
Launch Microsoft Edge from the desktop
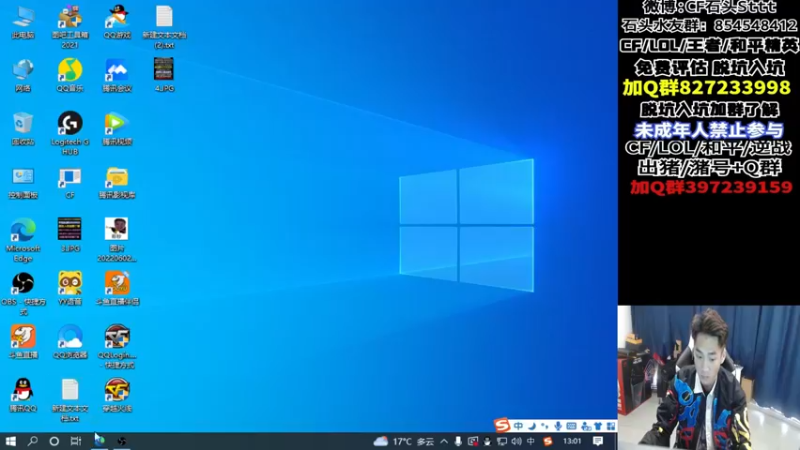pos(23,240)
